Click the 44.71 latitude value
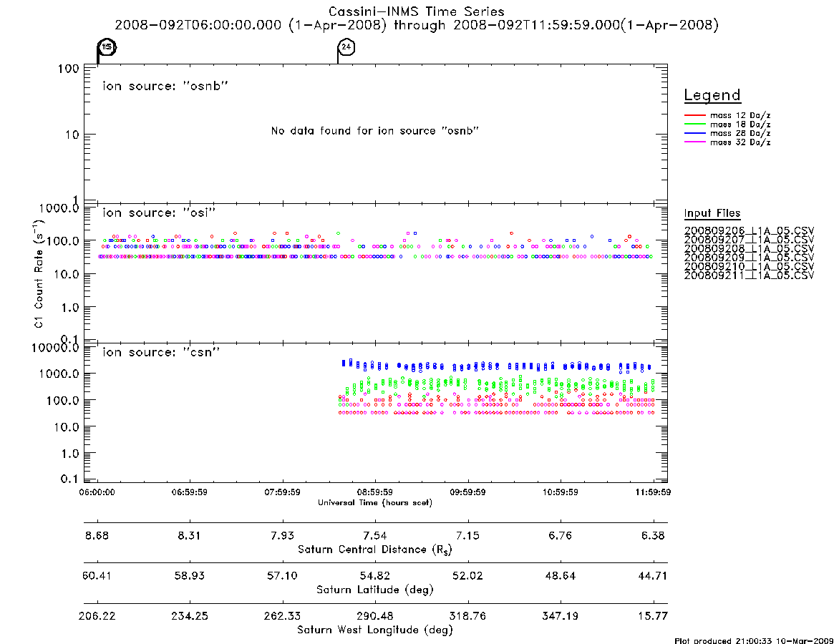The height and width of the screenshot is (644, 834). coord(653,576)
